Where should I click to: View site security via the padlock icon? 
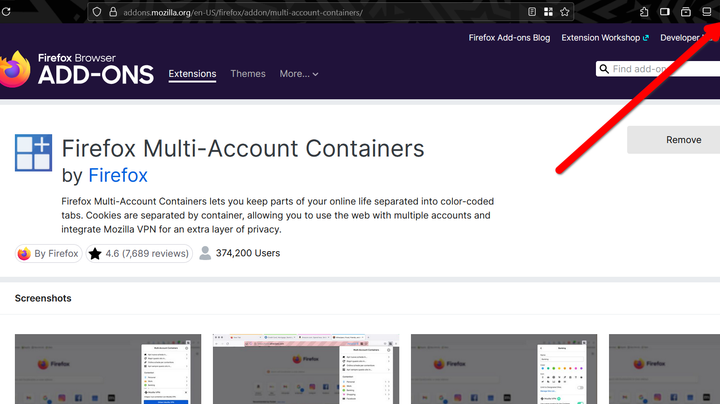[113, 12]
